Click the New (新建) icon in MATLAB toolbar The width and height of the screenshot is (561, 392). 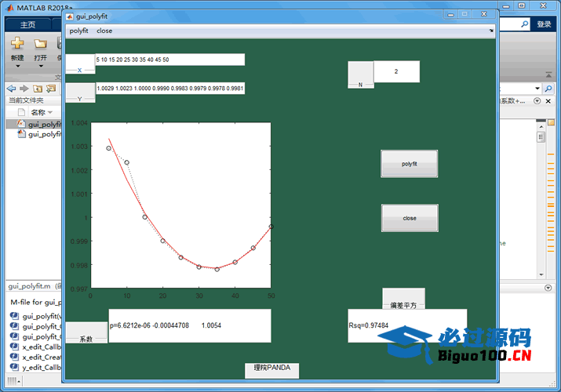click(x=17, y=44)
